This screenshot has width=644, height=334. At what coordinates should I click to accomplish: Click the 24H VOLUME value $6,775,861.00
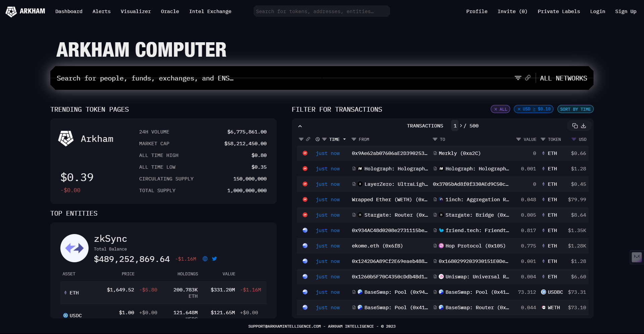[x=247, y=132]
